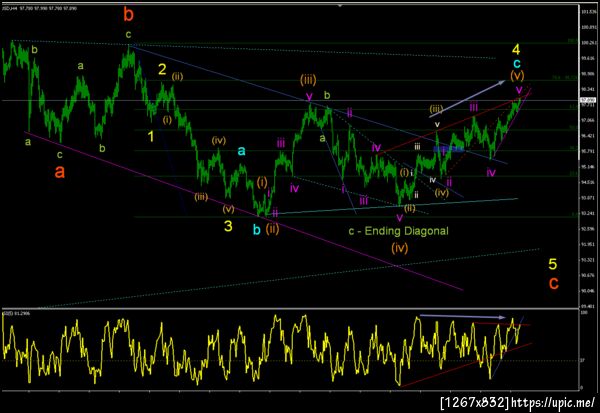Click the yellow "4" wave label

[516, 49]
